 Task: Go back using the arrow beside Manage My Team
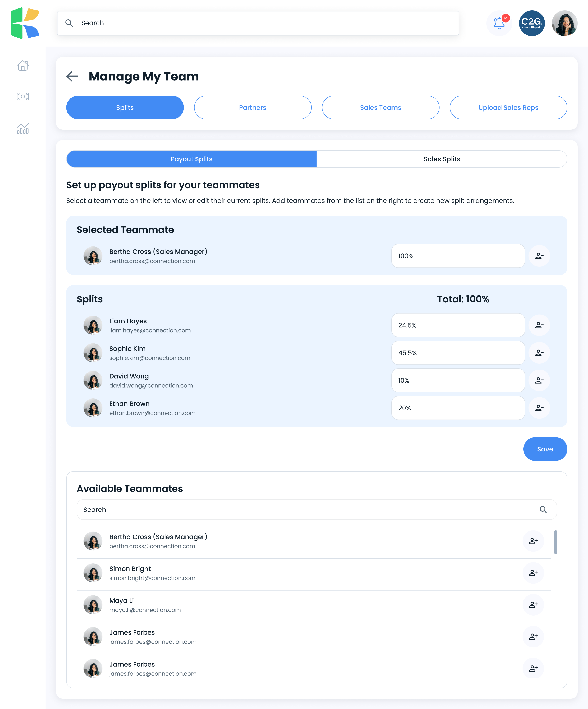pyautogui.click(x=72, y=76)
